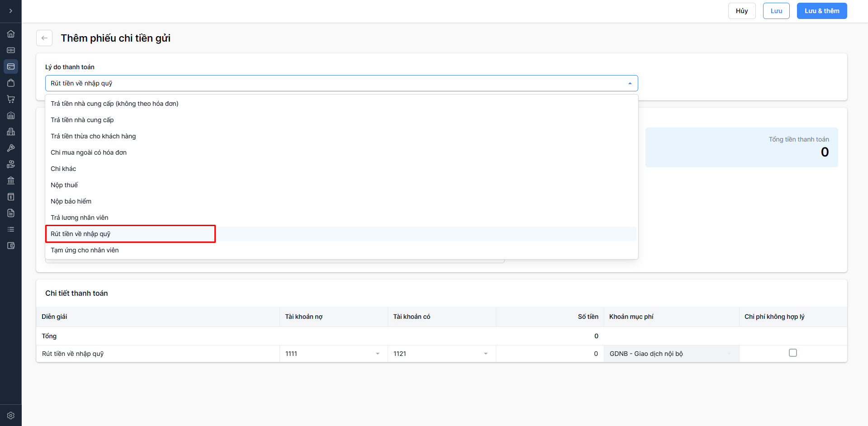This screenshot has width=868, height=426.
Task: Click the Hủy button
Action: click(x=741, y=11)
